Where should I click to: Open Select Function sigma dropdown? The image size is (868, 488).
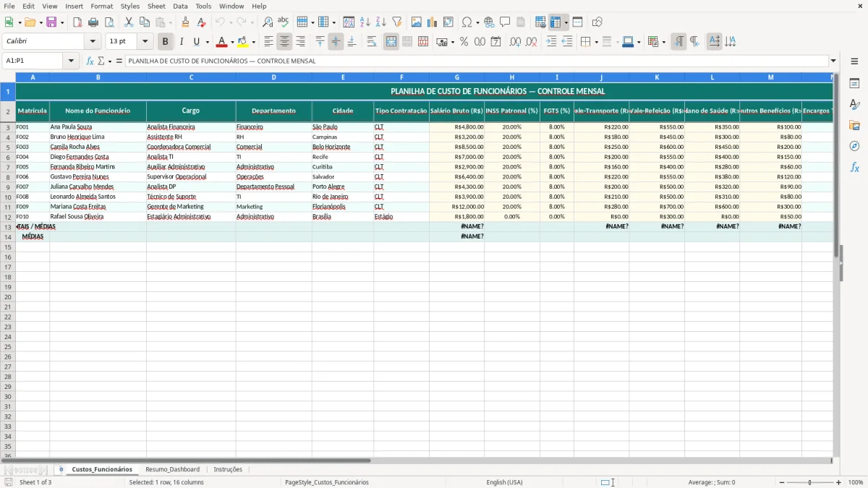(109, 61)
